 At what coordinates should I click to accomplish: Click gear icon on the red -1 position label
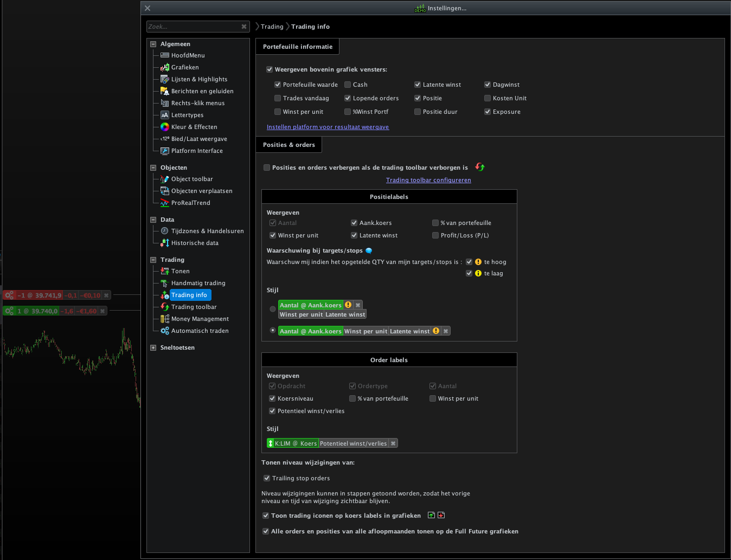click(x=9, y=295)
